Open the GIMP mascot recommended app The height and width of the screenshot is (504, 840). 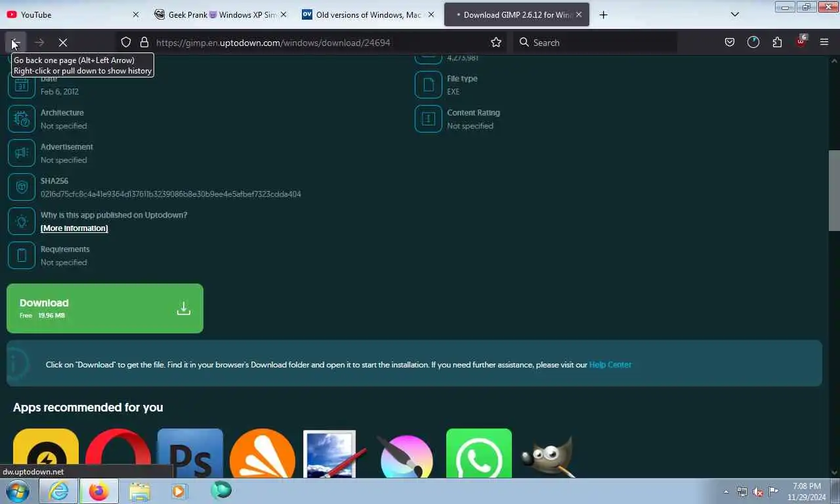point(549,455)
